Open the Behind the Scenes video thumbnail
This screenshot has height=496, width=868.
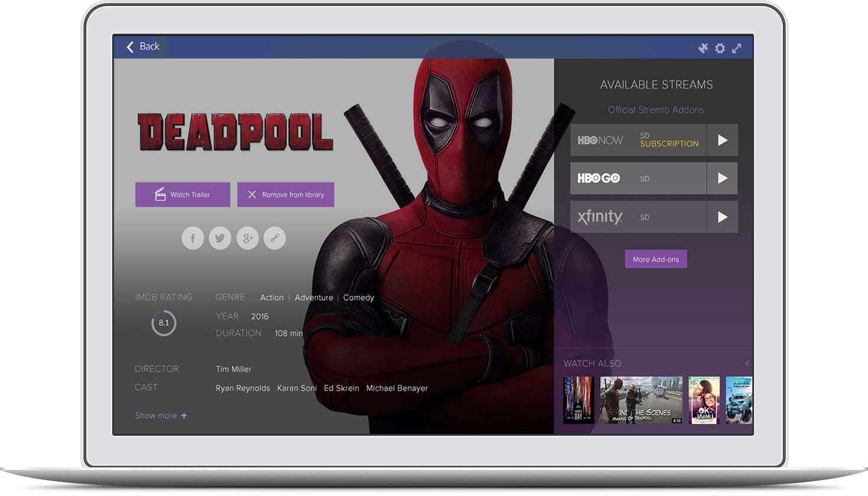tap(641, 400)
